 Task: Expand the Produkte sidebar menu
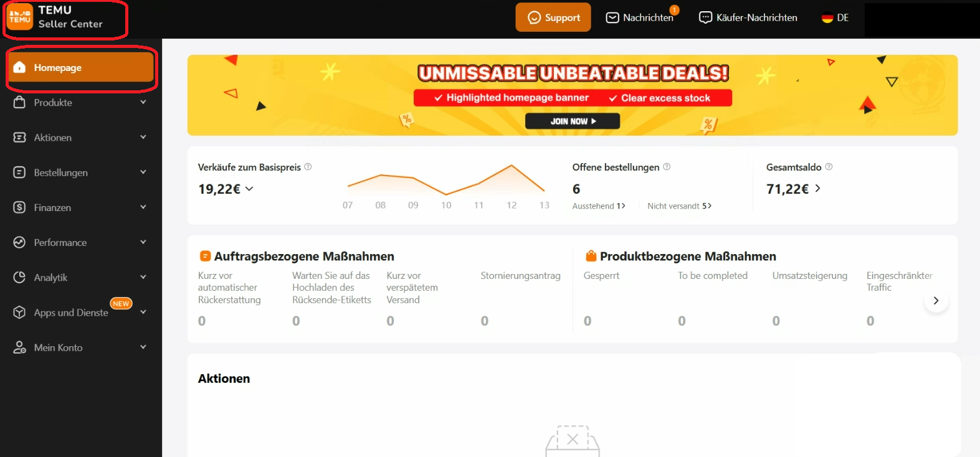(x=143, y=102)
